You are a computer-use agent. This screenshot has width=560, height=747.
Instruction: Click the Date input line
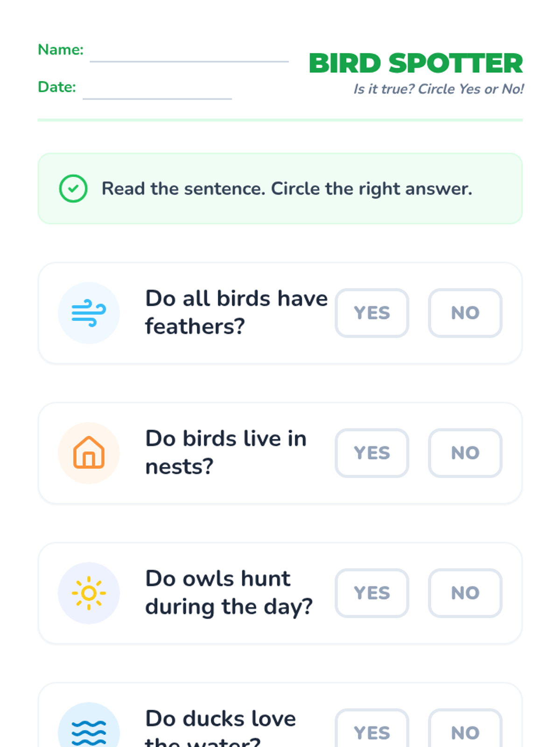point(157,92)
